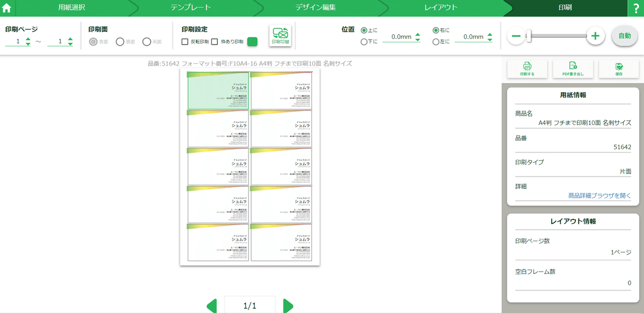This screenshot has width=644, height=314.
Task: Click the product number 51642 value
Action: click(x=622, y=147)
